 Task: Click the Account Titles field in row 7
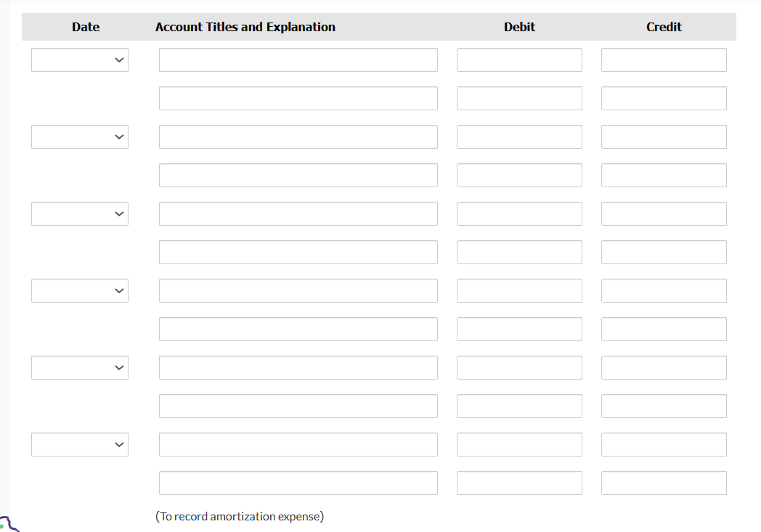(298, 290)
